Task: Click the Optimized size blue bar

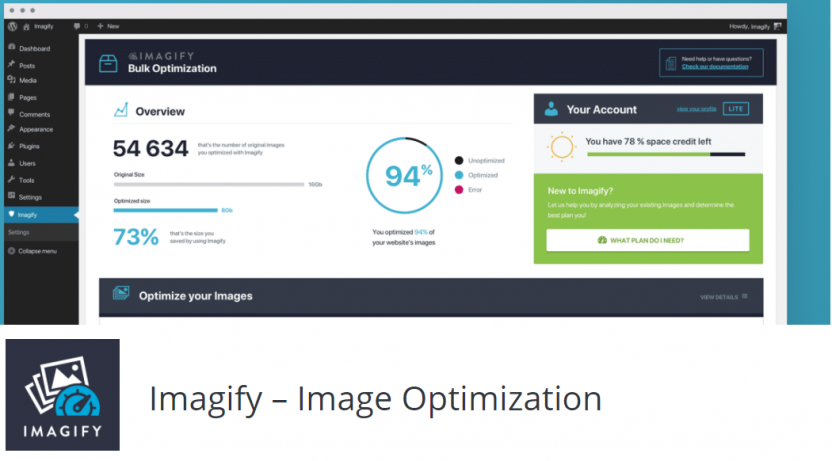Action: [166, 211]
